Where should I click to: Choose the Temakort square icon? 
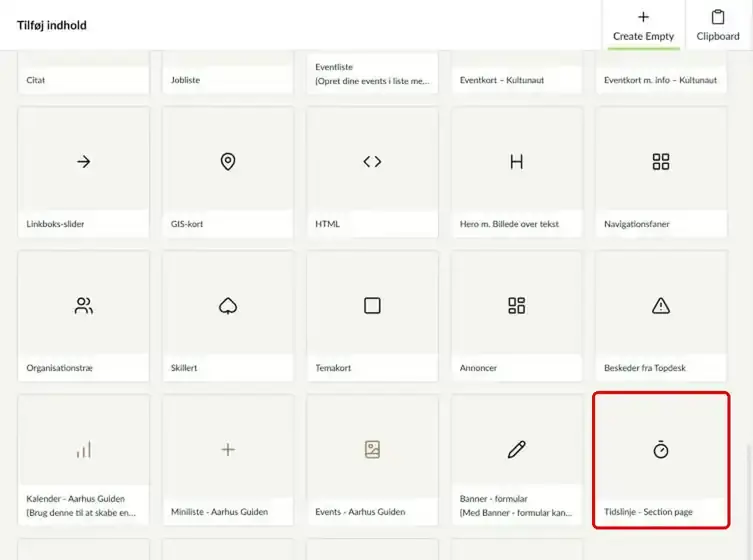coord(372,305)
